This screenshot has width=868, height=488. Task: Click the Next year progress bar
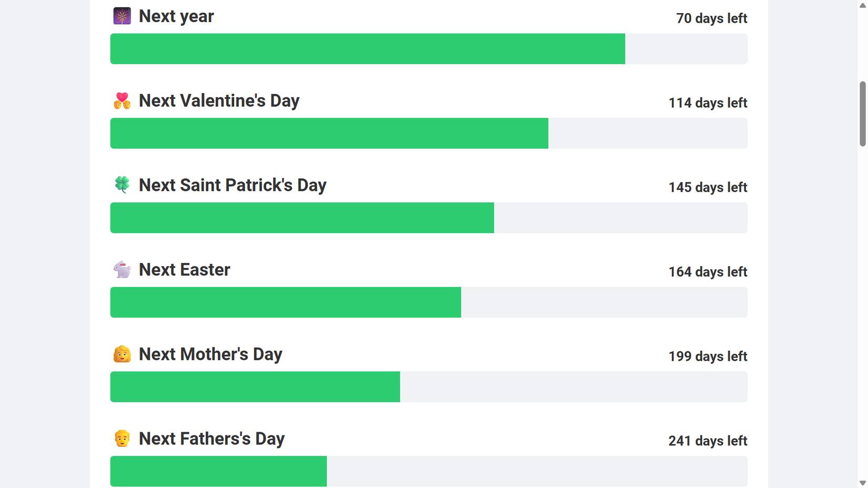428,49
